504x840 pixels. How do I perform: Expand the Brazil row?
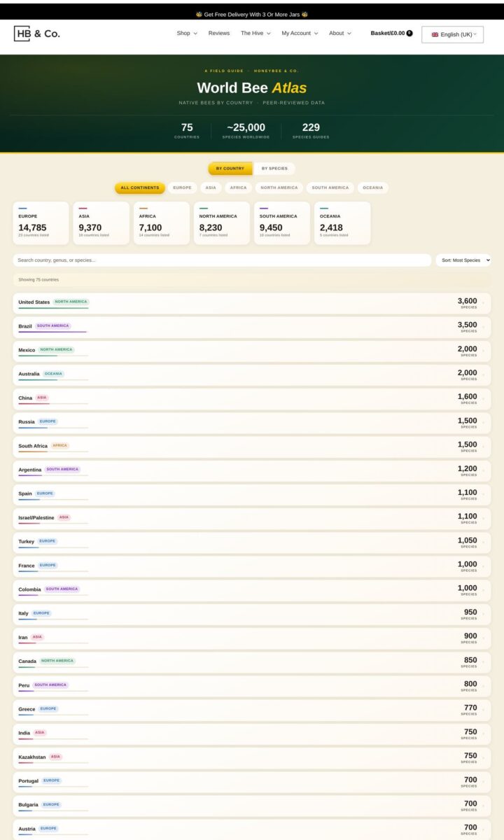point(252,327)
